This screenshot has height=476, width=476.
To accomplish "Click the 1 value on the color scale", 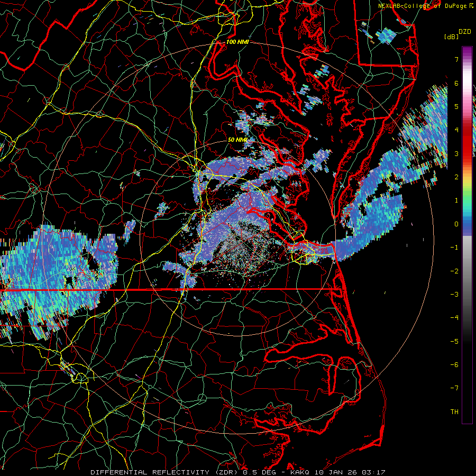I will click(x=456, y=200).
